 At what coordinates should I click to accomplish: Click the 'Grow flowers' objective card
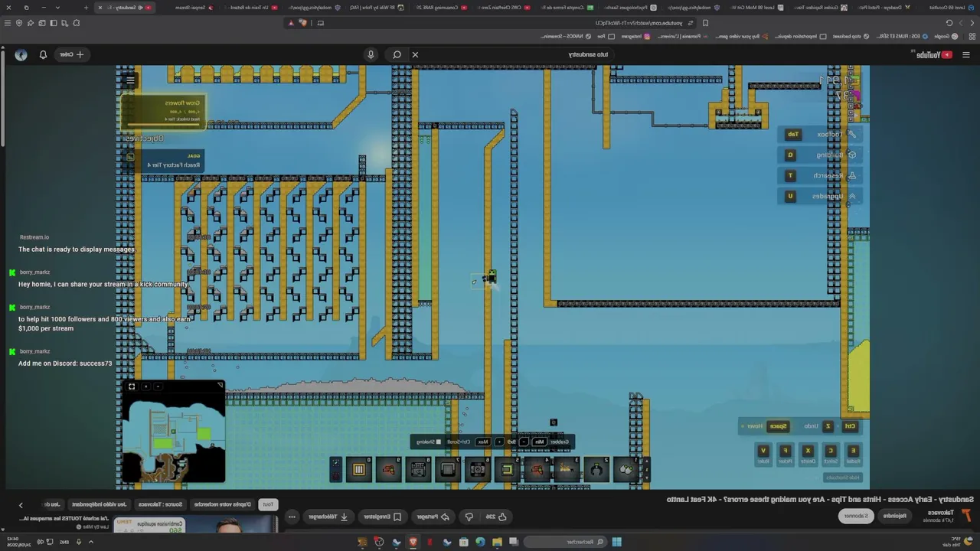pyautogui.click(x=163, y=112)
